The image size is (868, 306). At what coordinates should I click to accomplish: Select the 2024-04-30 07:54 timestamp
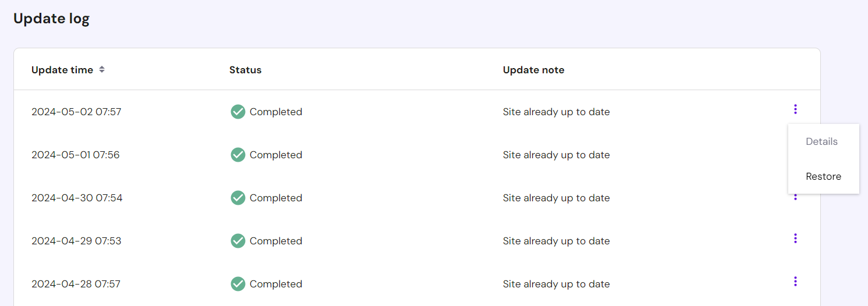[77, 198]
